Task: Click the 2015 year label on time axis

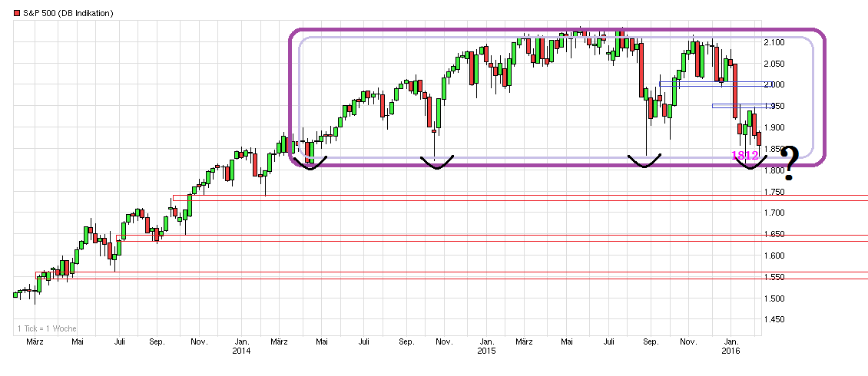Action: tap(486, 351)
